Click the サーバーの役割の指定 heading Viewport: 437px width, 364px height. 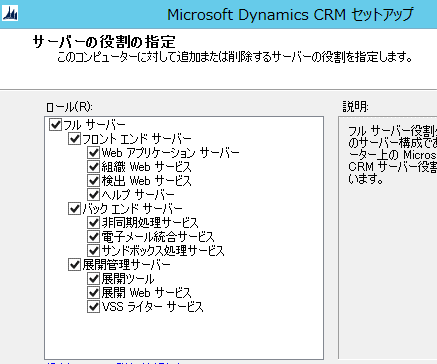coord(104,42)
